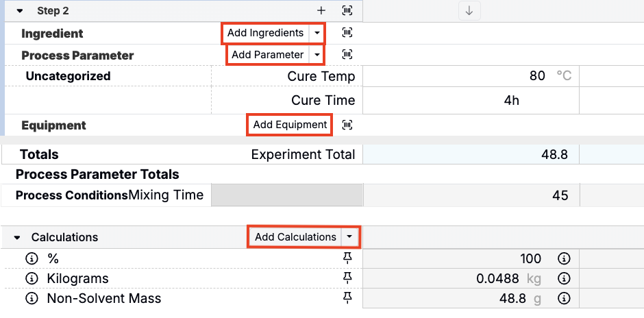Edit the Cure Temp value 80

pos(536,76)
